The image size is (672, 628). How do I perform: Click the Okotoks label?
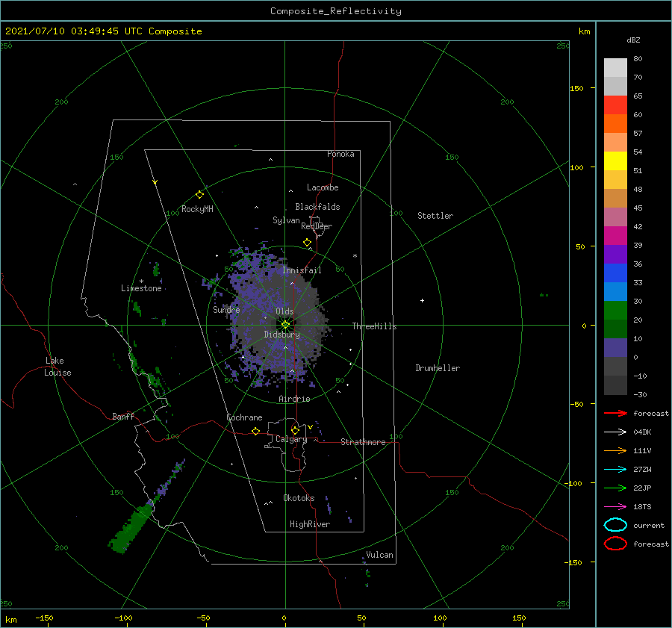pyautogui.click(x=299, y=498)
